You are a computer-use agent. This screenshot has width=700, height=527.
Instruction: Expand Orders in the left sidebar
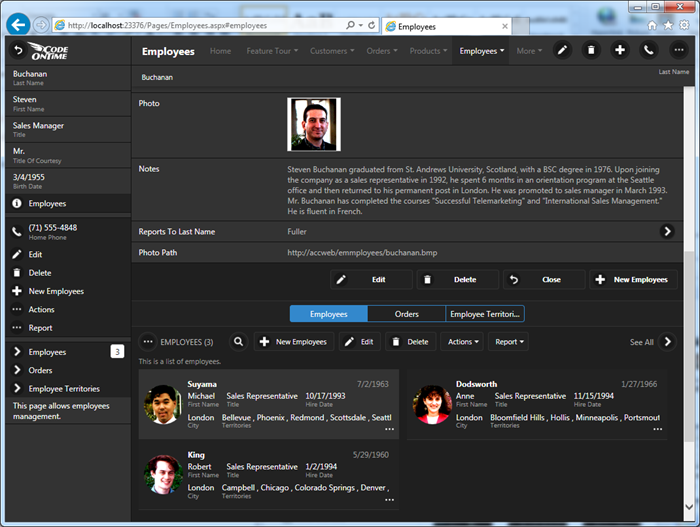[x=40, y=370]
